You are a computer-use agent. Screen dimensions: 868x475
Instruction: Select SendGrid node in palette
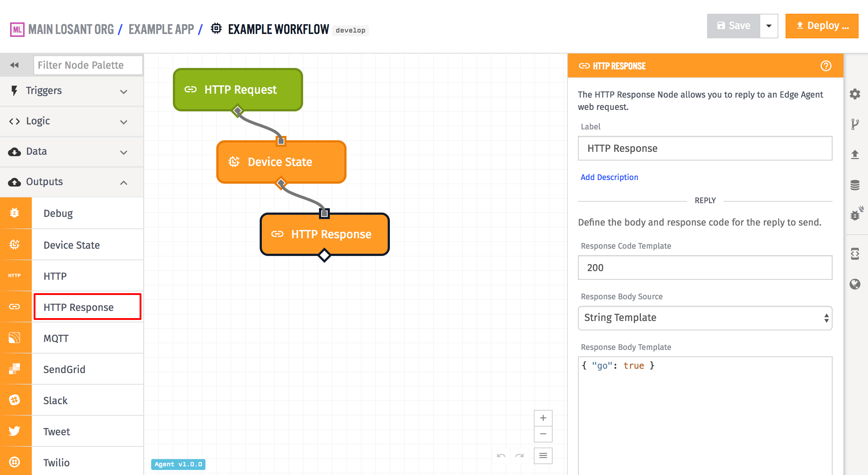(x=72, y=369)
